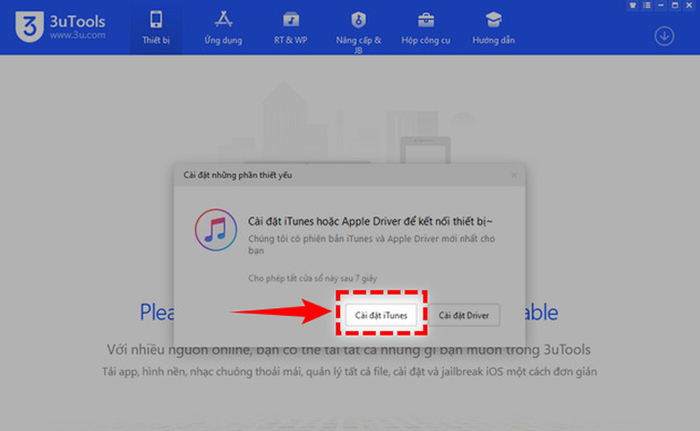The image size is (700, 431).
Task: Minimize the 3uTools window
Action: point(661,5)
